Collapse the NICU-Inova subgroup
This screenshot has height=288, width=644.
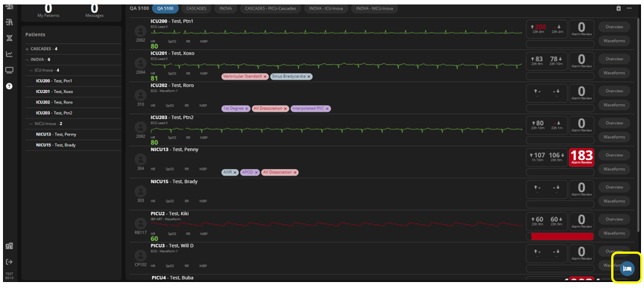[x=31, y=124]
